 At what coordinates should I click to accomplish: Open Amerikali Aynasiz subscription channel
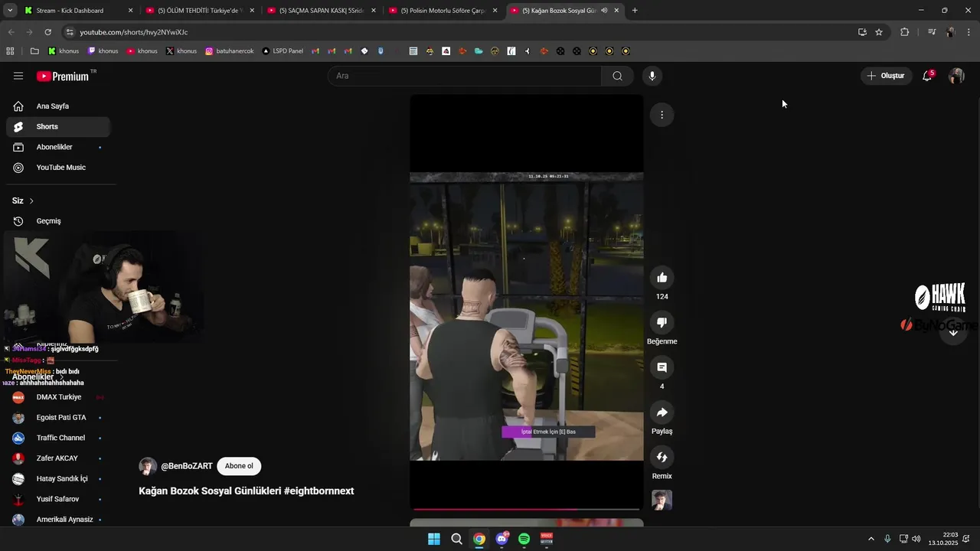tap(58, 520)
